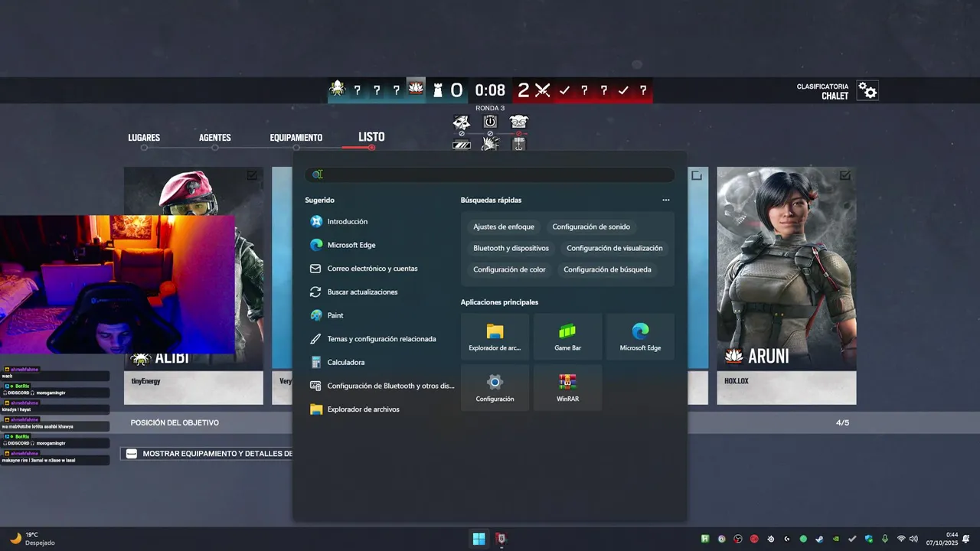The height and width of the screenshot is (551, 980).
Task: Click the crossed swords attacker team icon
Action: point(543,90)
